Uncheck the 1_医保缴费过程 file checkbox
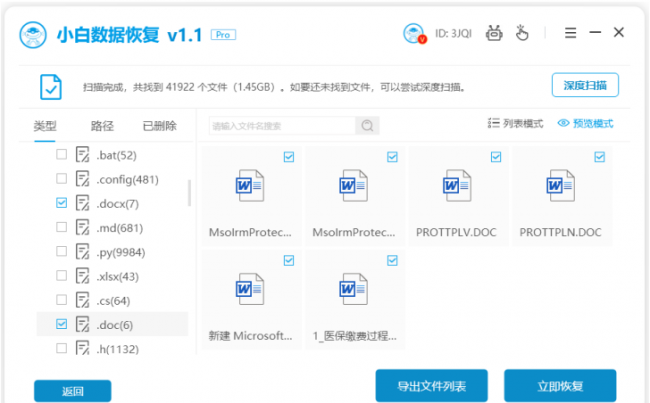650x403 pixels. click(x=392, y=260)
